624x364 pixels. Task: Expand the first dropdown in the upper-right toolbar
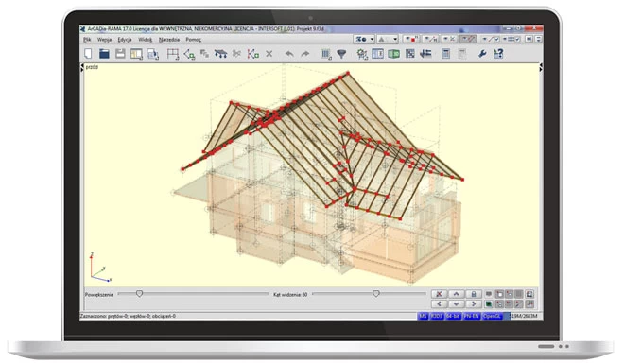click(x=372, y=39)
